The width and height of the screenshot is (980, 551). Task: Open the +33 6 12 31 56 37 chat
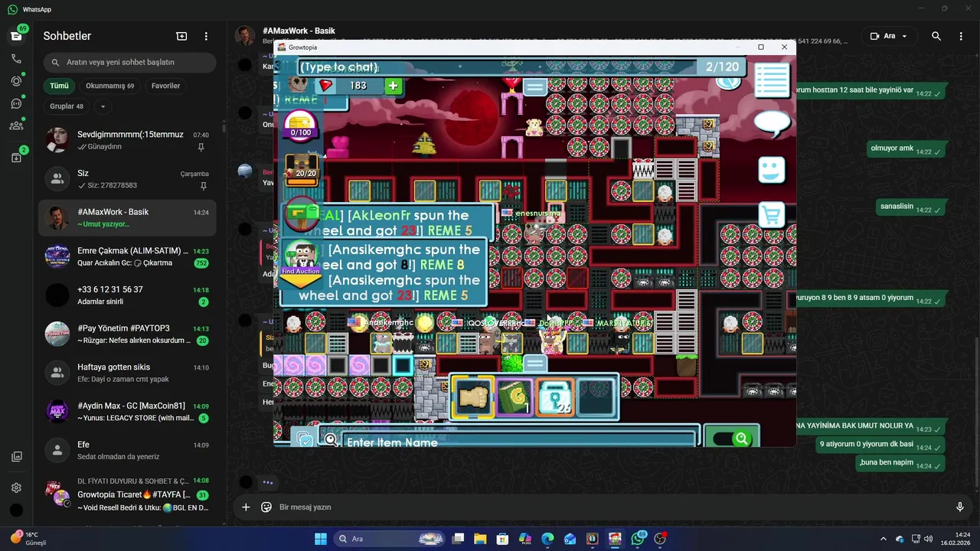pyautogui.click(x=127, y=295)
